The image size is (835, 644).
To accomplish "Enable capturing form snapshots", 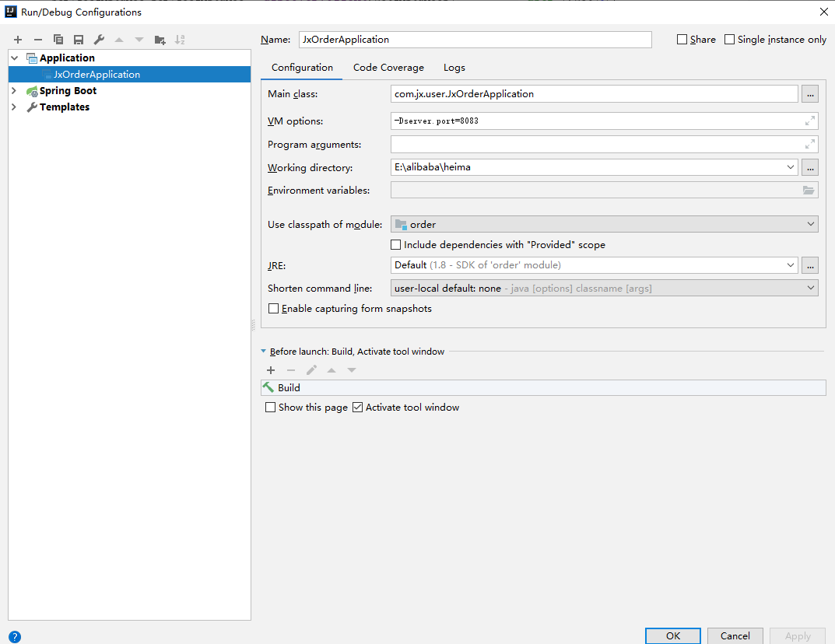I will coord(273,309).
